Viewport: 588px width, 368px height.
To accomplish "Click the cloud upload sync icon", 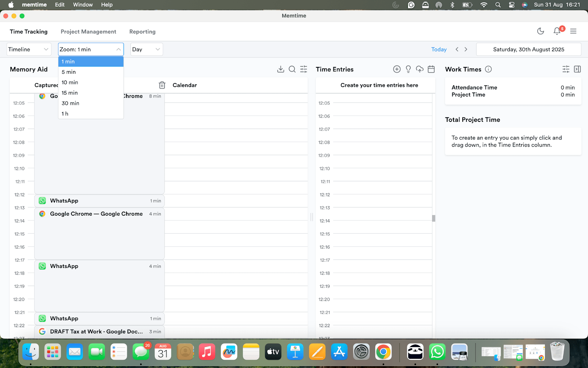I will tap(420, 69).
